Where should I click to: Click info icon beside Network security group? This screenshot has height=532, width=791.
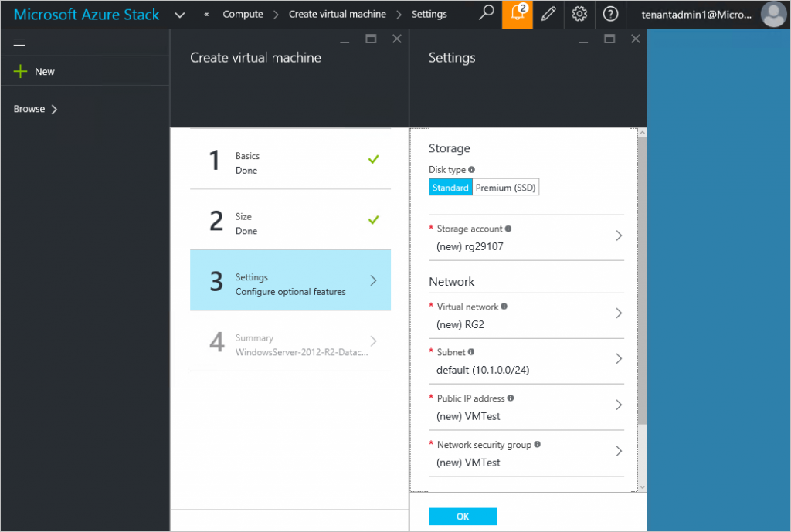coord(538,444)
